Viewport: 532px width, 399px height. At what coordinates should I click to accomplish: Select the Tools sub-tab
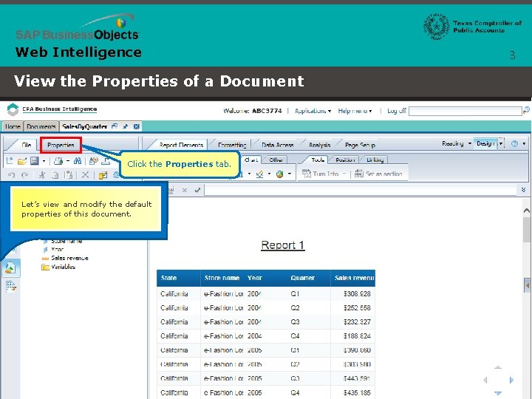click(318, 160)
